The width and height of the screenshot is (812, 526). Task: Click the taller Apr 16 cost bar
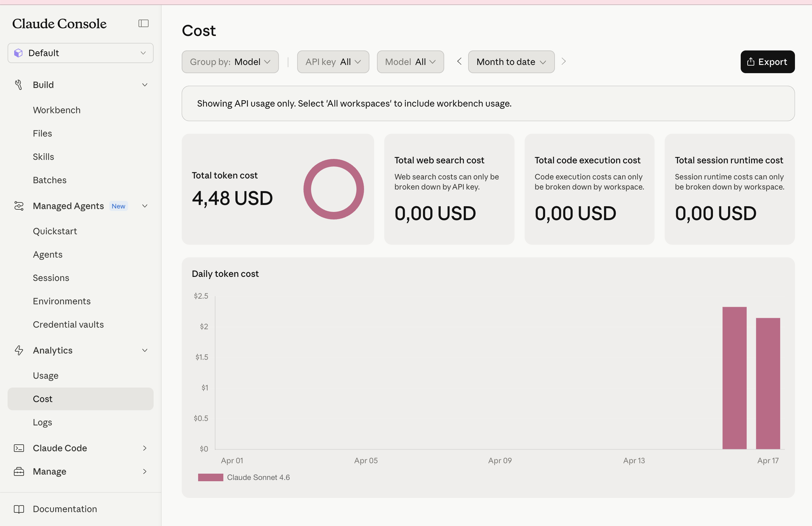click(x=734, y=378)
